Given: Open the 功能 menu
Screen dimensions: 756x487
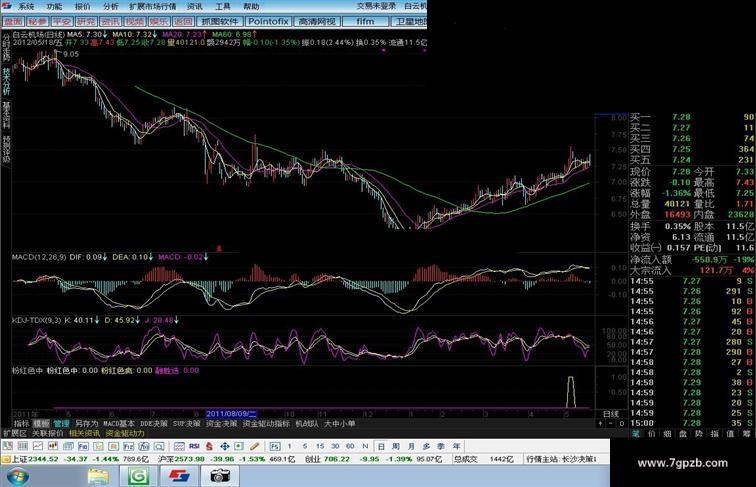Looking at the screenshot, I should pyautogui.click(x=54, y=6).
